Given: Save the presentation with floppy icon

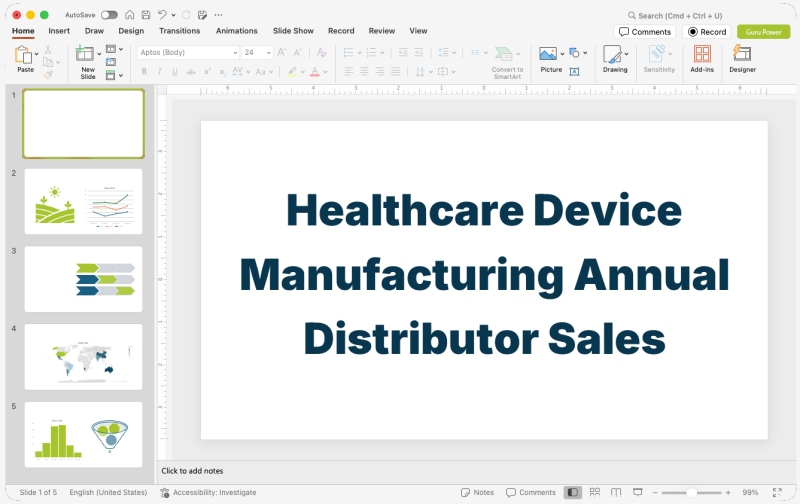Looking at the screenshot, I should point(146,15).
